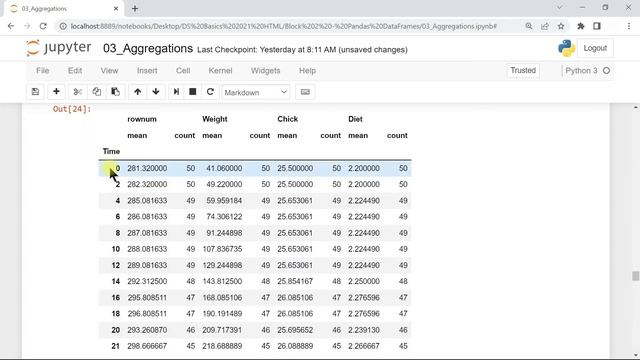Open the Widgets menu
This screenshot has width=640, height=360.
tap(266, 71)
